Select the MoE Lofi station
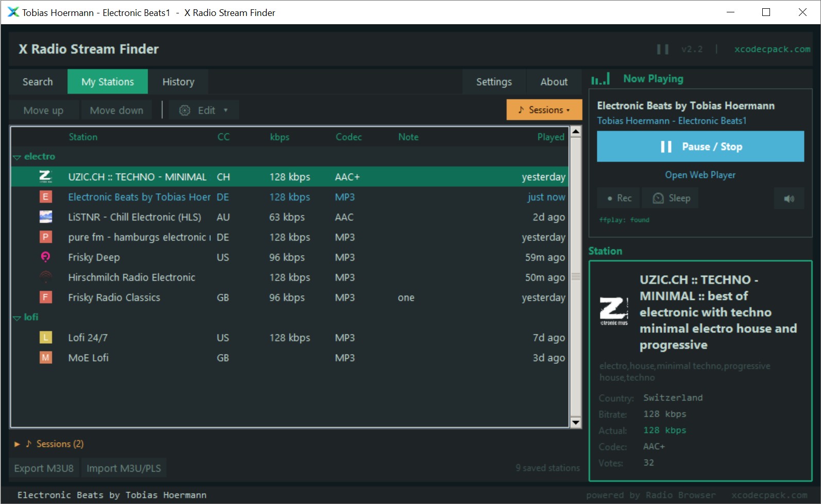This screenshot has height=504, width=821. pos(290,358)
